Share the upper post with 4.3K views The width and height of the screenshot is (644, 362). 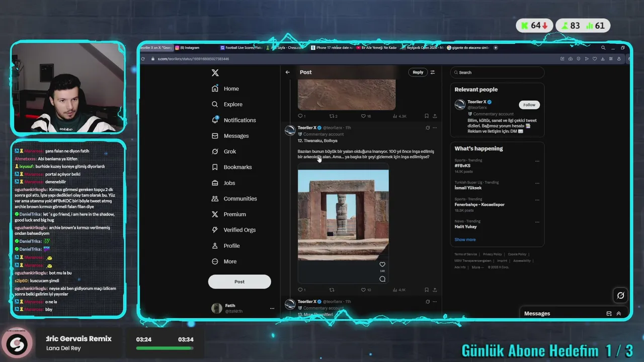click(435, 116)
